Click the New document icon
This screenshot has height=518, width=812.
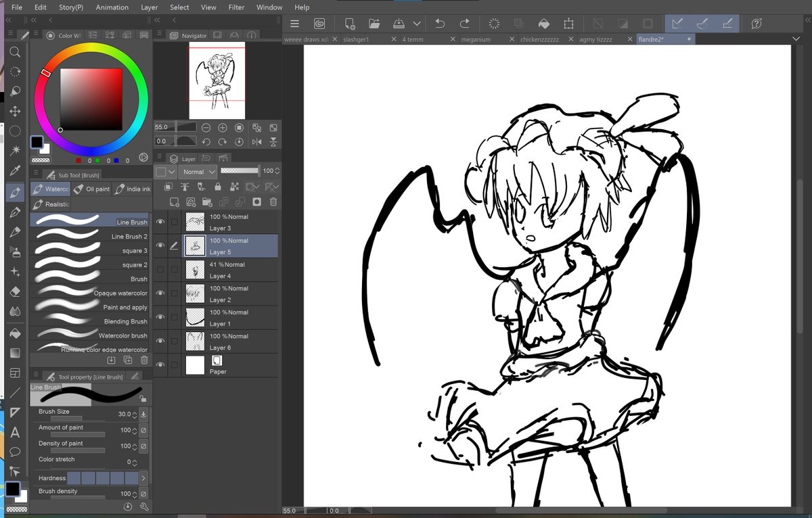[349, 23]
